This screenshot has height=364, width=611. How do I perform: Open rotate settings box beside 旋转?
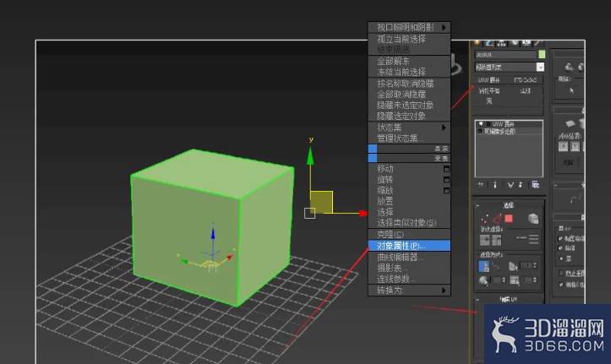[446, 180]
